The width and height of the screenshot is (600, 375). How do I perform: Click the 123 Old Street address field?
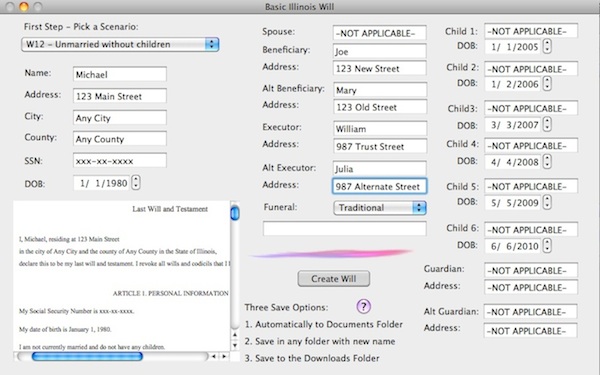pos(380,107)
